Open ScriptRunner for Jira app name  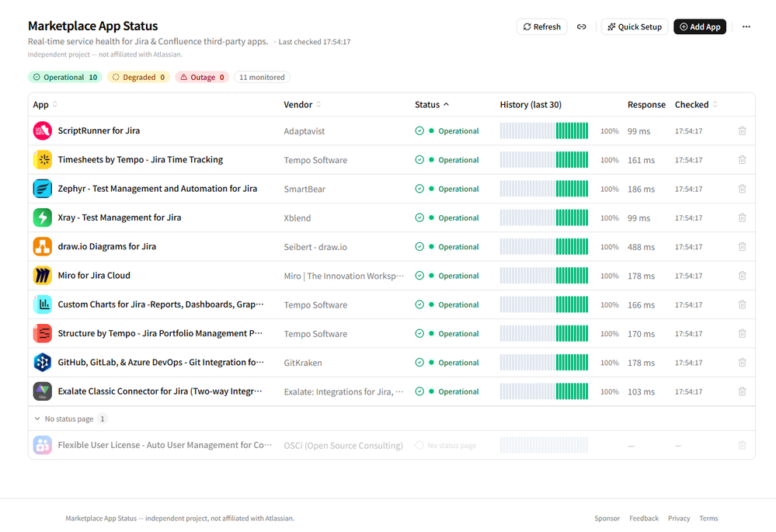(99, 130)
